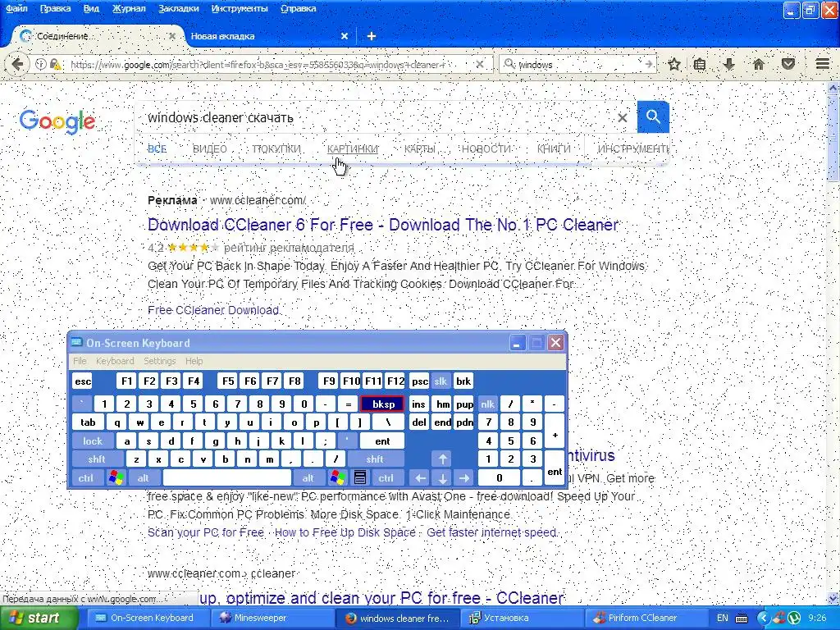
Task: Click the insecure connection warning lock icon
Action: point(55,64)
